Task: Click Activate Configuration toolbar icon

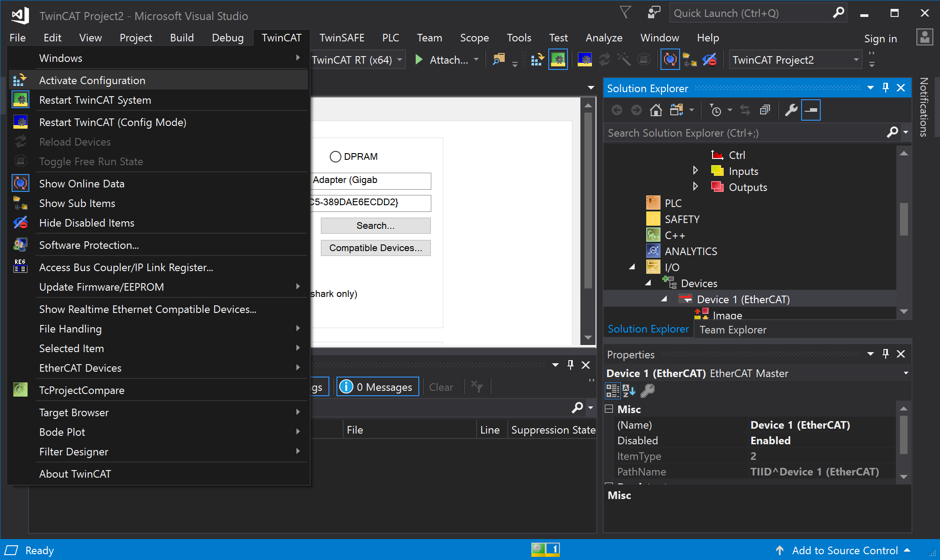Action: click(538, 59)
